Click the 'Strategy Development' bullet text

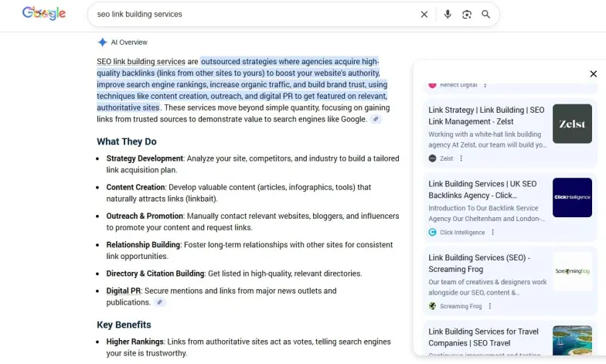click(145, 158)
